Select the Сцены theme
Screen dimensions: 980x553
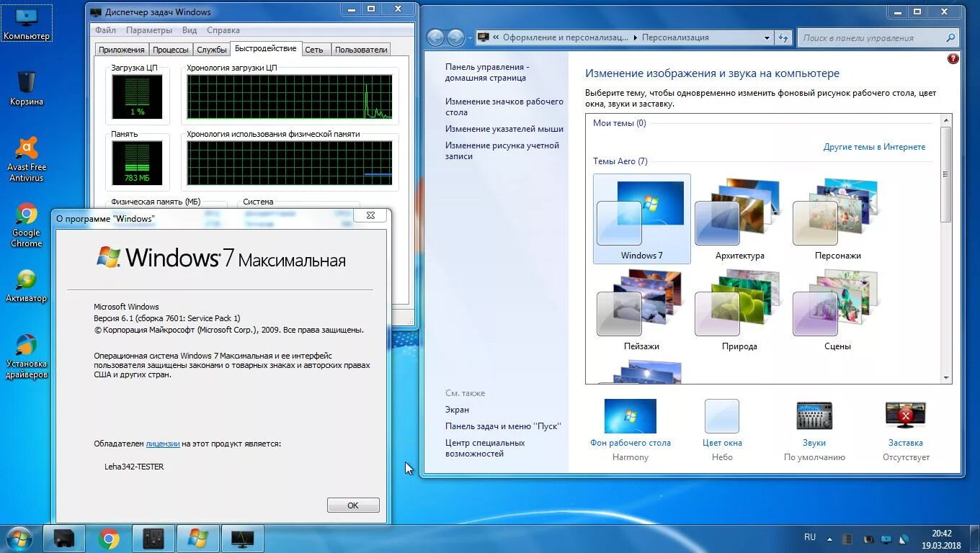[837, 310]
